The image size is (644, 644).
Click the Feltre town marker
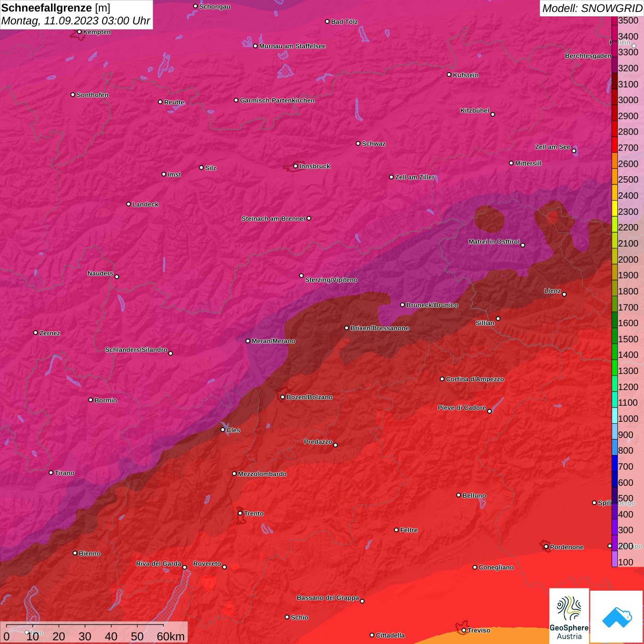point(396,530)
